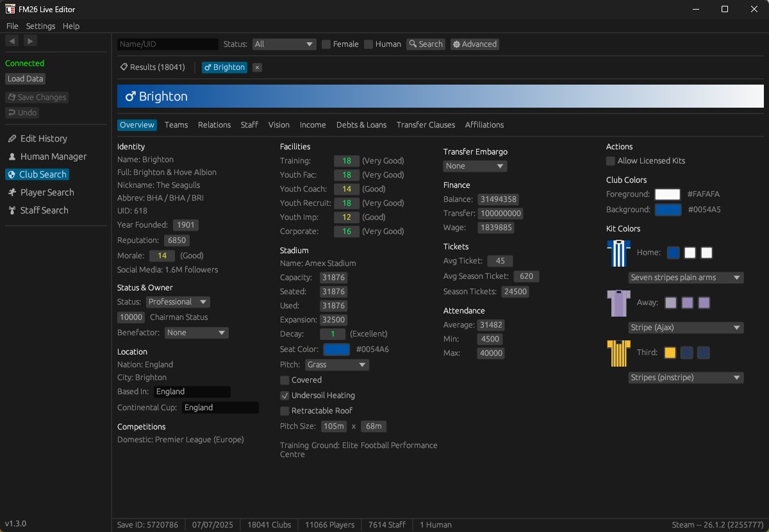Screen dimensions: 769x532
Task: Open Advanced search options
Action: 474,44
